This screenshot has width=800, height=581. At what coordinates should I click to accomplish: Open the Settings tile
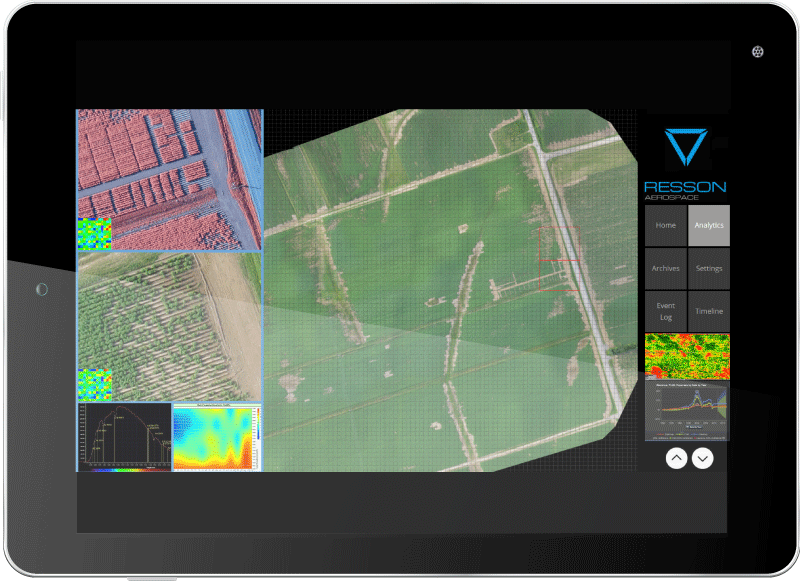[x=709, y=269]
